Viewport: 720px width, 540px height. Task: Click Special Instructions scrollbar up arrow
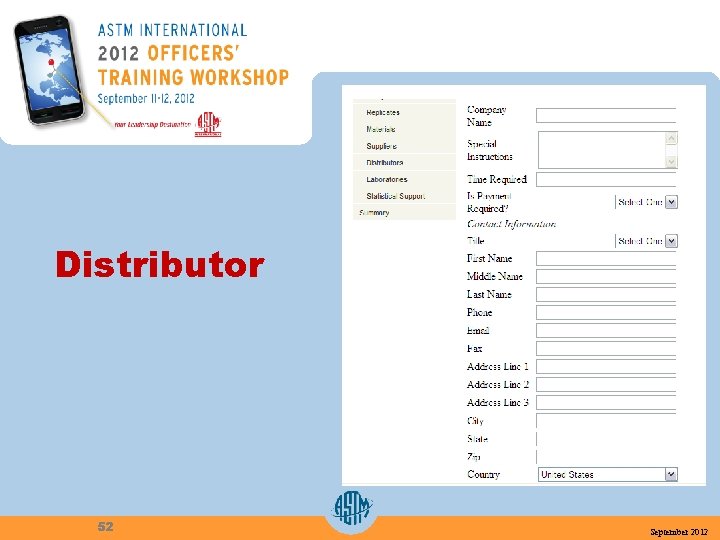(x=671, y=138)
